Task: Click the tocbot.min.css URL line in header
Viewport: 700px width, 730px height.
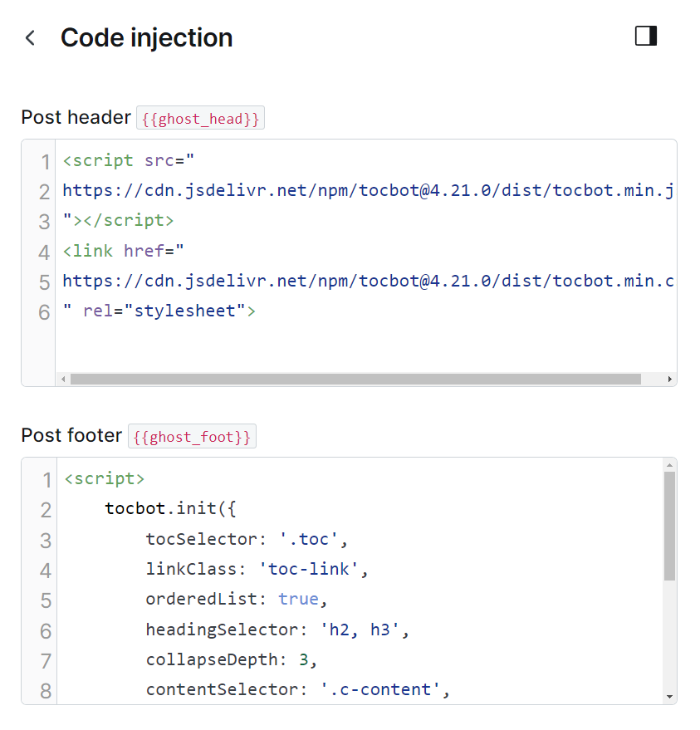Action: 368,282
